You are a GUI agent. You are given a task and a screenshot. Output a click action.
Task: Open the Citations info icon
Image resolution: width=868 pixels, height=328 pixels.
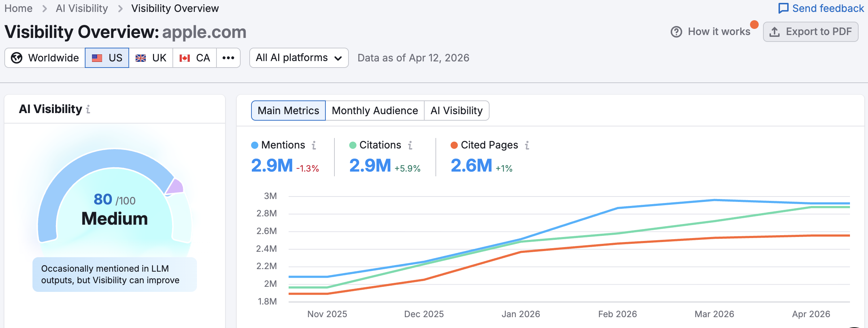409,145
